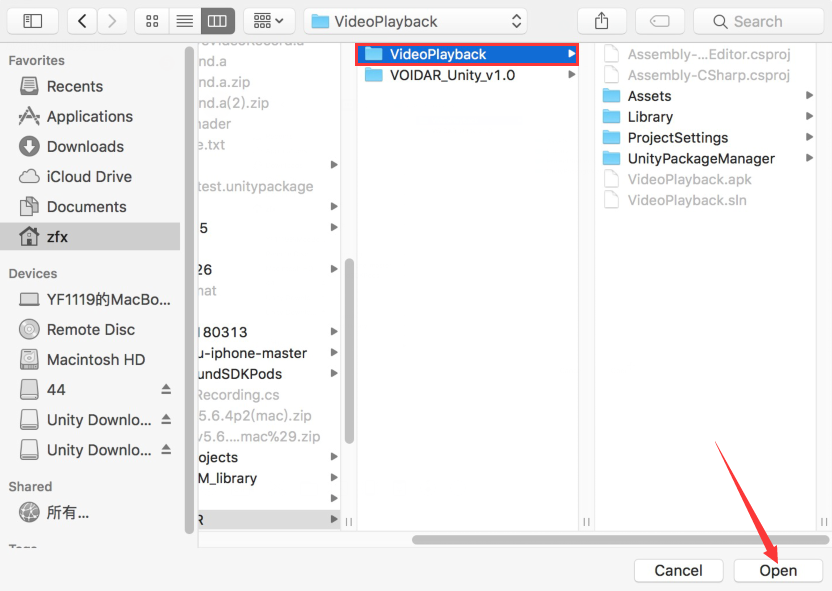Click Open to confirm selection

pyautogui.click(x=777, y=570)
